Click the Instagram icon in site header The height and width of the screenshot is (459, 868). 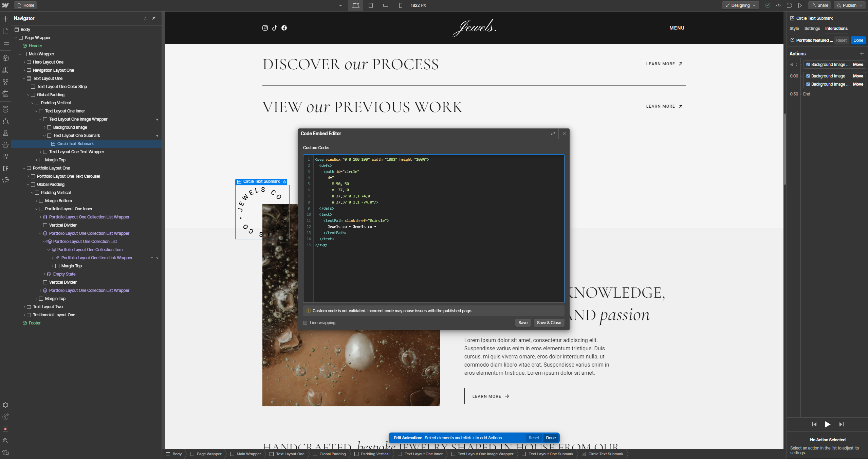(x=265, y=28)
